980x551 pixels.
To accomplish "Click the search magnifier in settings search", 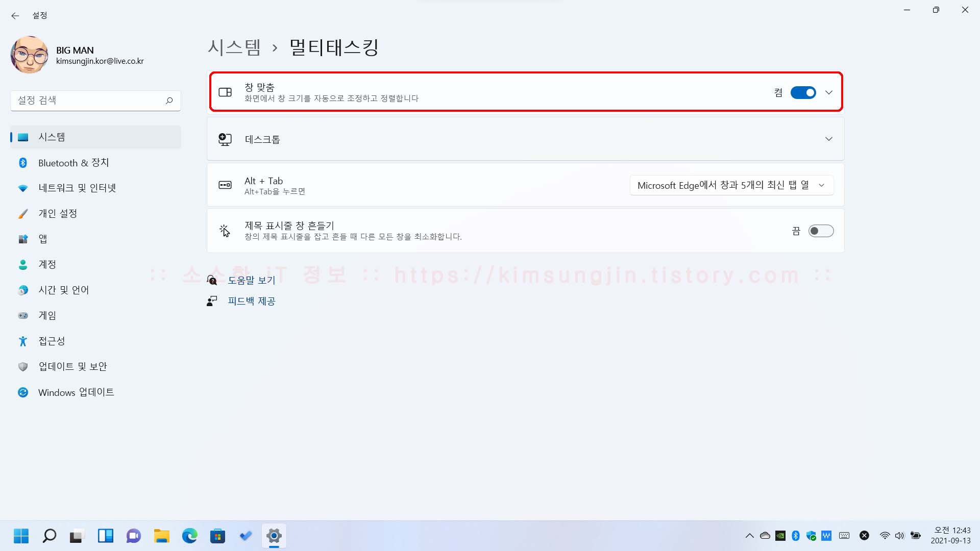I will coord(169,101).
